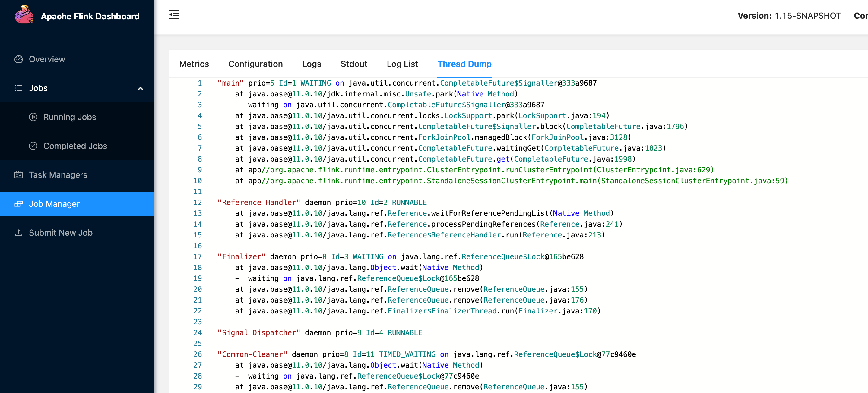This screenshot has width=868, height=393.
Task: Click the Completed Jobs check-circle icon
Action: [33, 146]
